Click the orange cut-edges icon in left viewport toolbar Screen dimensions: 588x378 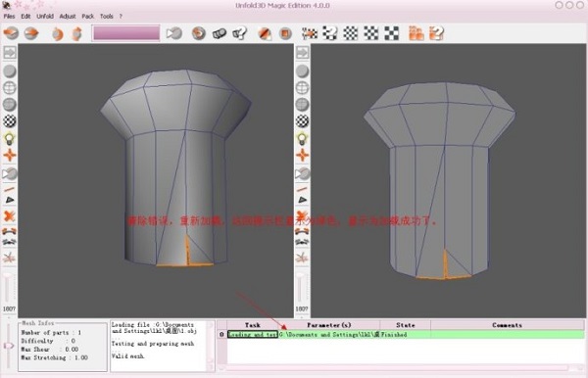(10, 231)
